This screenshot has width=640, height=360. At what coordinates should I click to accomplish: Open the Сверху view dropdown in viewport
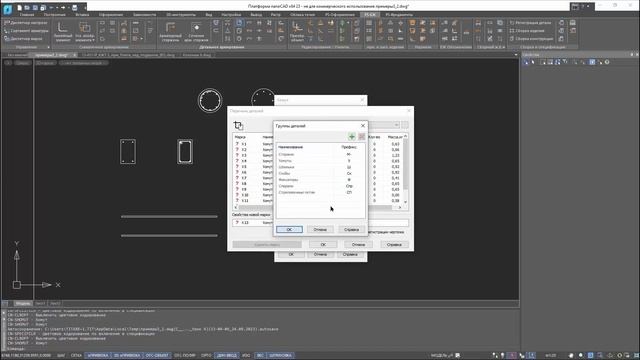tap(23, 63)
